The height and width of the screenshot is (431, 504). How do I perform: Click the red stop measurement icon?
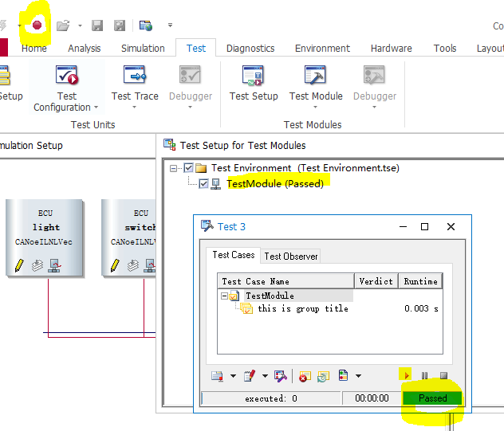(37, 25)
